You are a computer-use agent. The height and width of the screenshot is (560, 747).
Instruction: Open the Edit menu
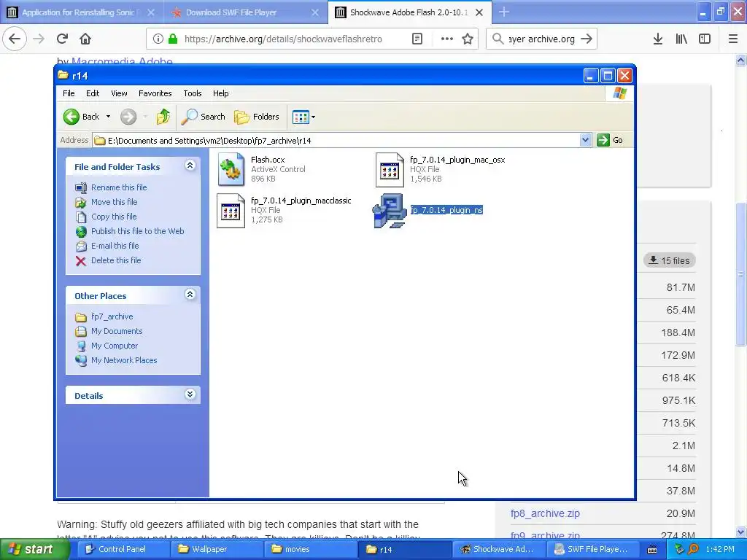pos(93,93)
